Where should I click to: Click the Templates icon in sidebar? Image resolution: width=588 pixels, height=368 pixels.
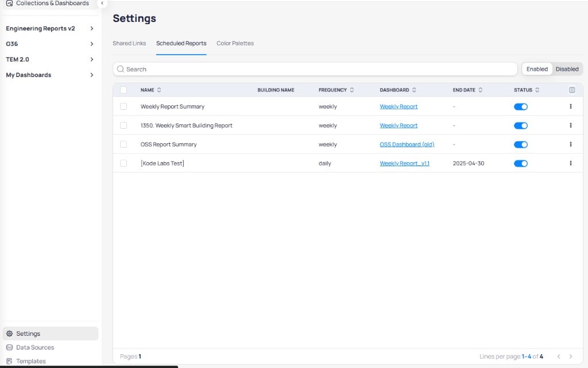(9, 361)
